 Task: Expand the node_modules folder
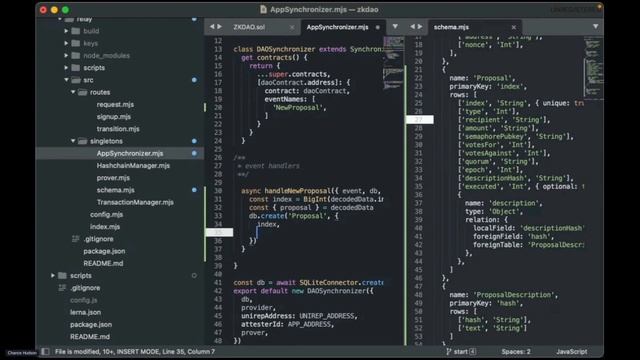pos(66,56)
